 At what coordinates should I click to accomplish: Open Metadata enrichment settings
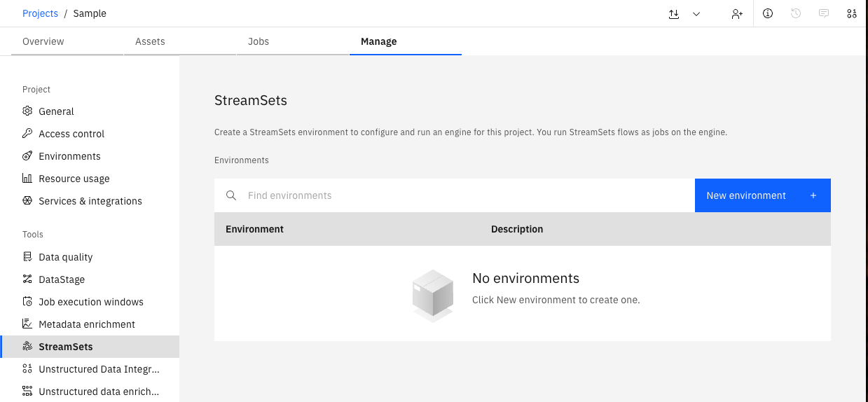point(90,324)
